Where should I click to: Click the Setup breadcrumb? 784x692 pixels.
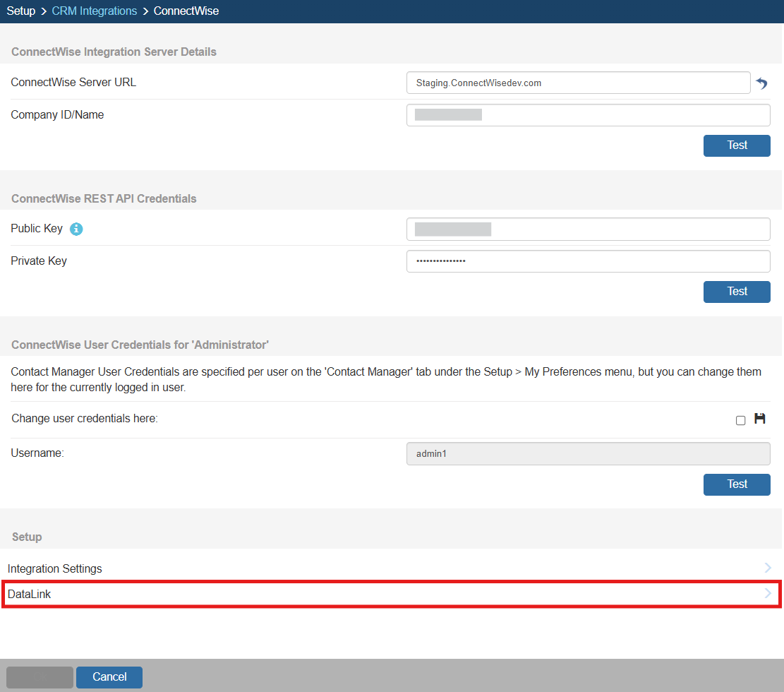point(21,11)
